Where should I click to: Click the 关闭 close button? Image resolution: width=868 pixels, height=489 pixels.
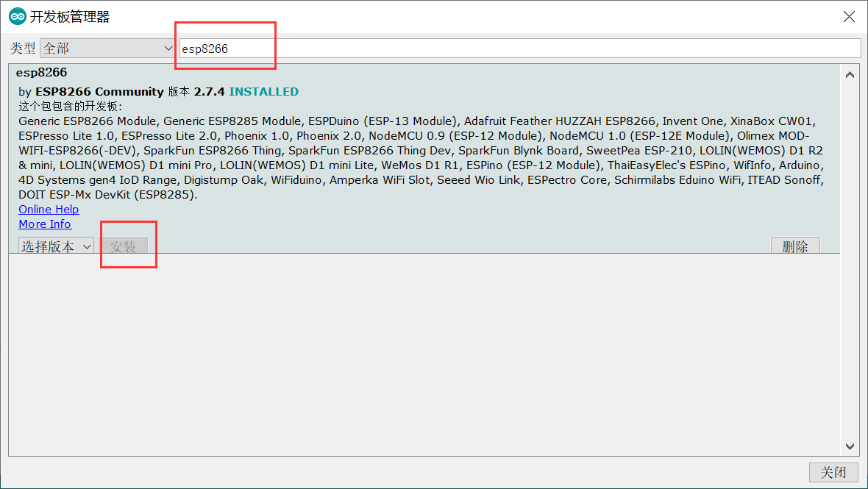(x=833, y=472)
